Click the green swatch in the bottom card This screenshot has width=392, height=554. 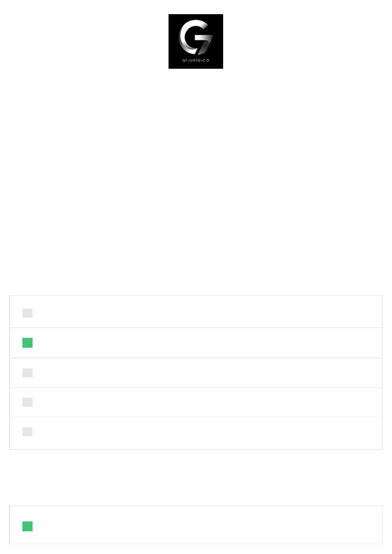point(27,526)
